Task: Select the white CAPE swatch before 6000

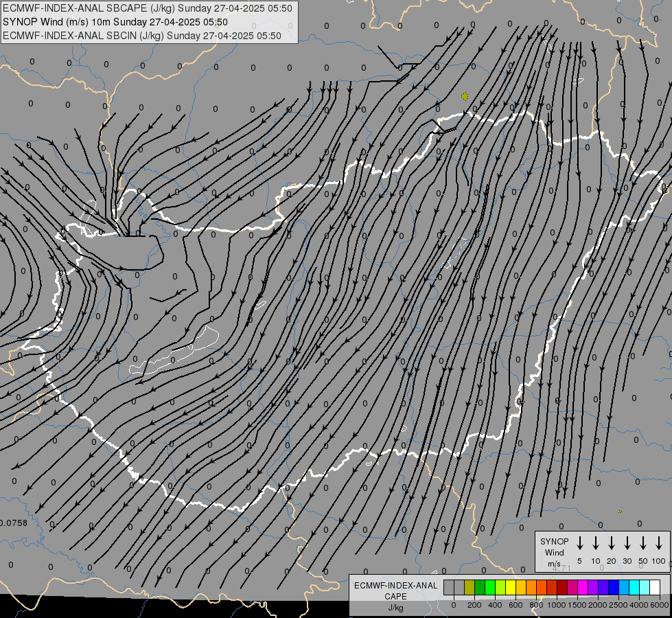Action: pyautogui.click(x=655, y=587)
